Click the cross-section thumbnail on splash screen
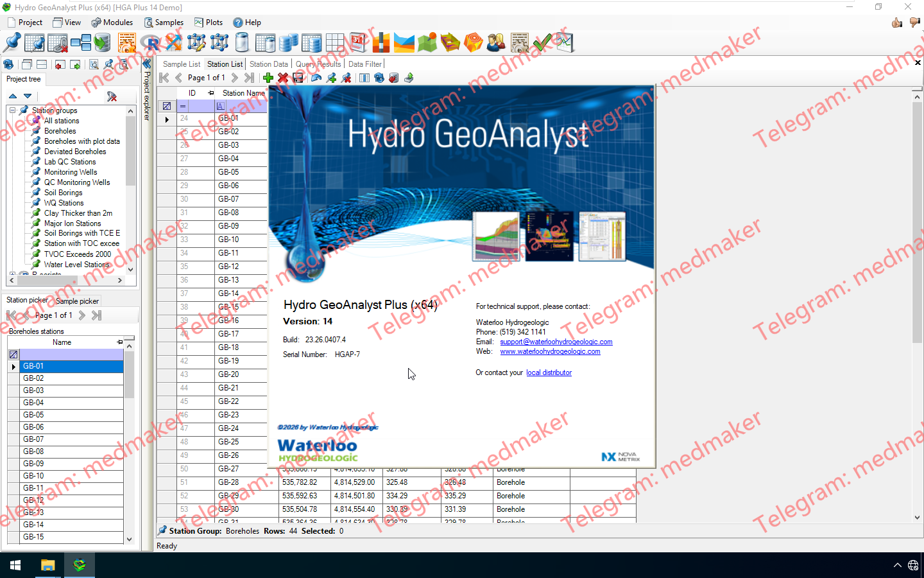 pos(496,236)
